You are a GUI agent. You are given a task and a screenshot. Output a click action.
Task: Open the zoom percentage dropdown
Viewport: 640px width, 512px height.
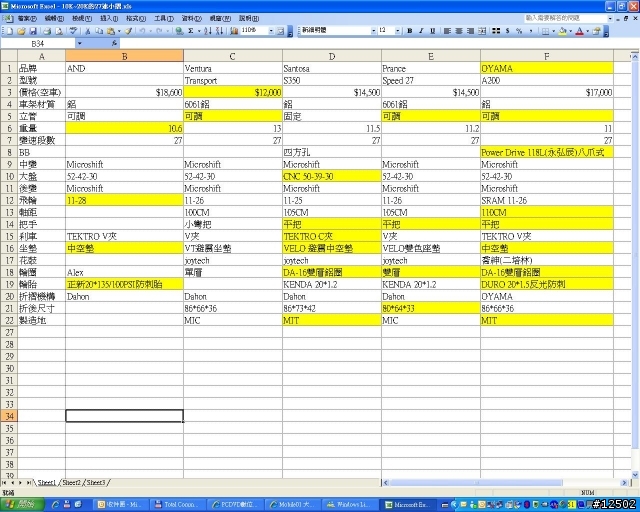pyautogui.click(x=271, y=31)
